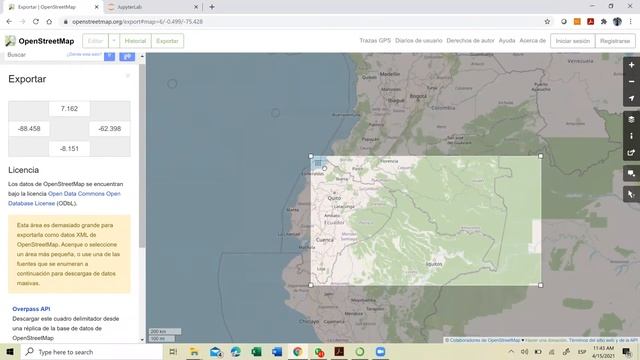Screen dimensions: 640x360
Task: Zoom in the map with plus button
Action: 631,65
